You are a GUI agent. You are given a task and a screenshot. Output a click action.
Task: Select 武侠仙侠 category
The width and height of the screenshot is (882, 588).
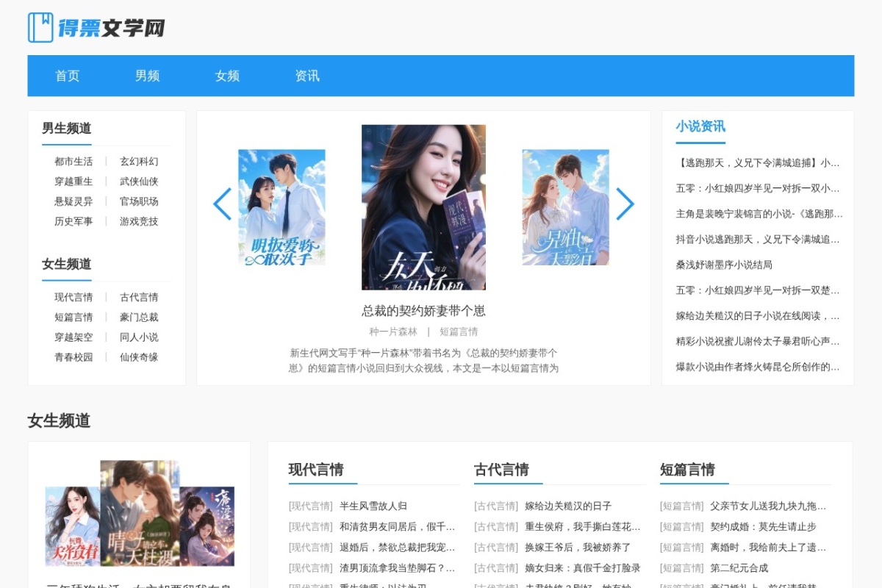tap(139, 181)
